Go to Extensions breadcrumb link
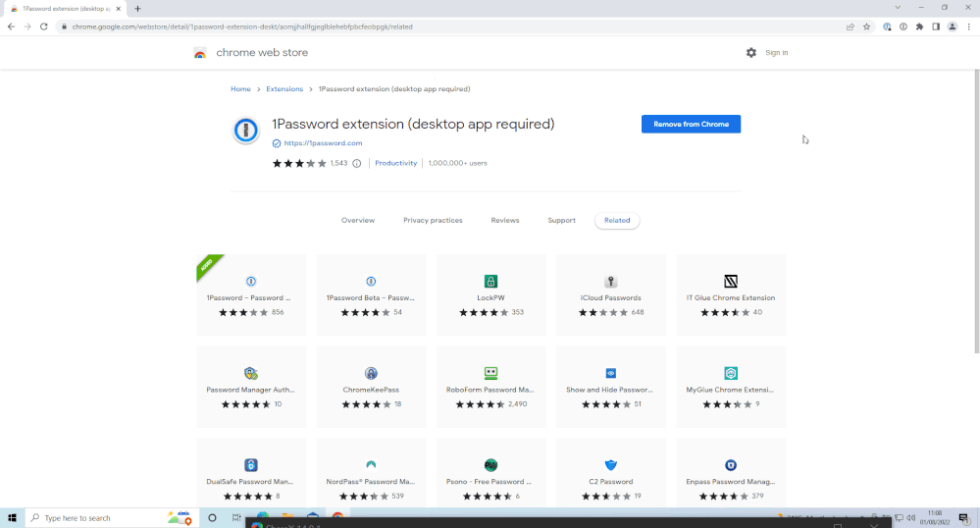 (x=284, y=89)
